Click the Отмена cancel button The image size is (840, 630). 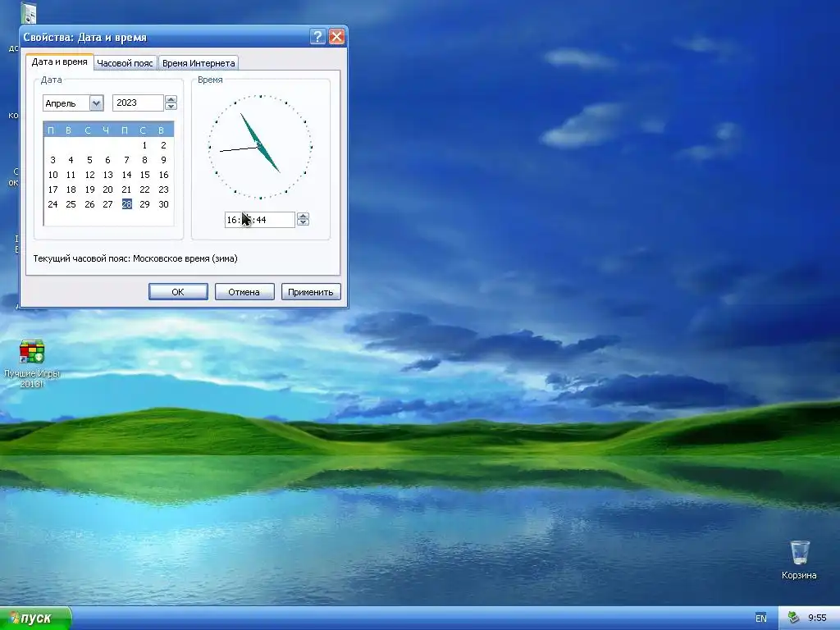244,292
